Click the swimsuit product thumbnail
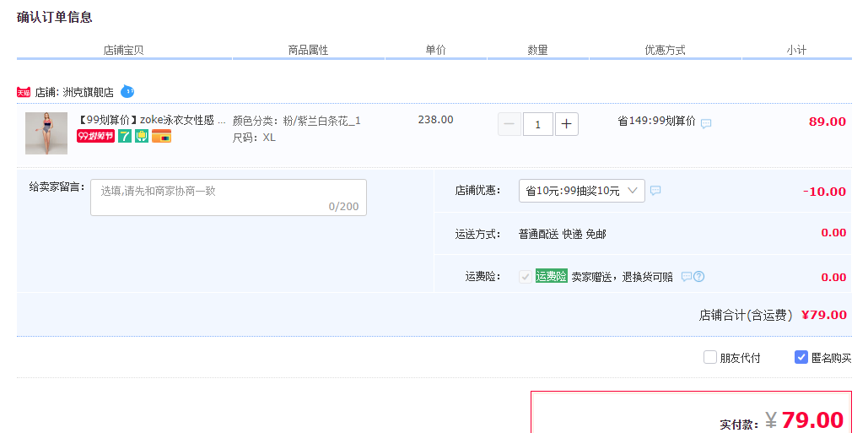Image resolution: width=868 pixels, height=433 pixels. 46,133
